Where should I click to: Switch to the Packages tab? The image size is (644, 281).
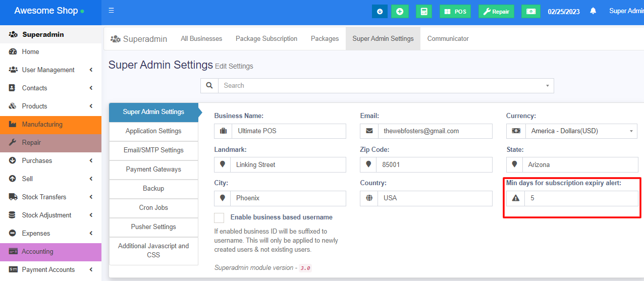[x=325, y=39]
